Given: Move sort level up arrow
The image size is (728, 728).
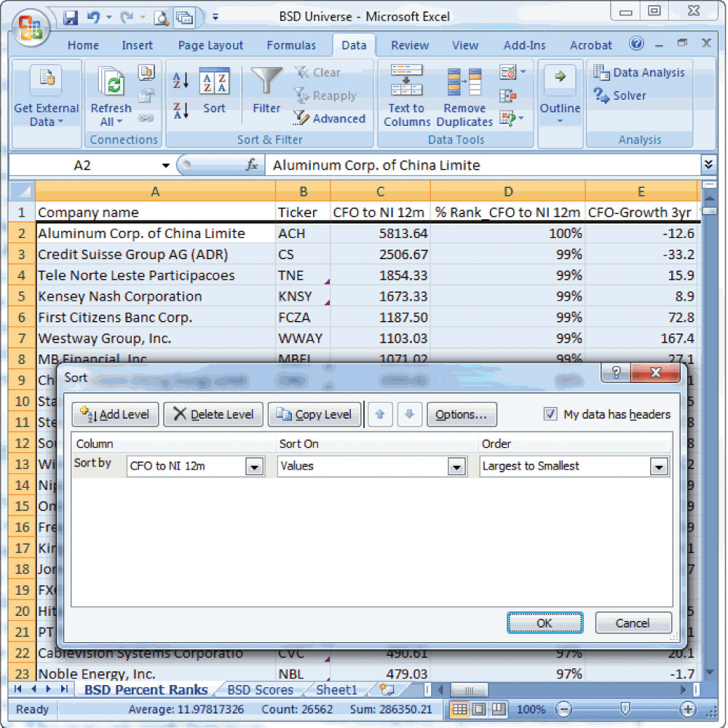Looking at the screenshot, I should click(380, 414).
